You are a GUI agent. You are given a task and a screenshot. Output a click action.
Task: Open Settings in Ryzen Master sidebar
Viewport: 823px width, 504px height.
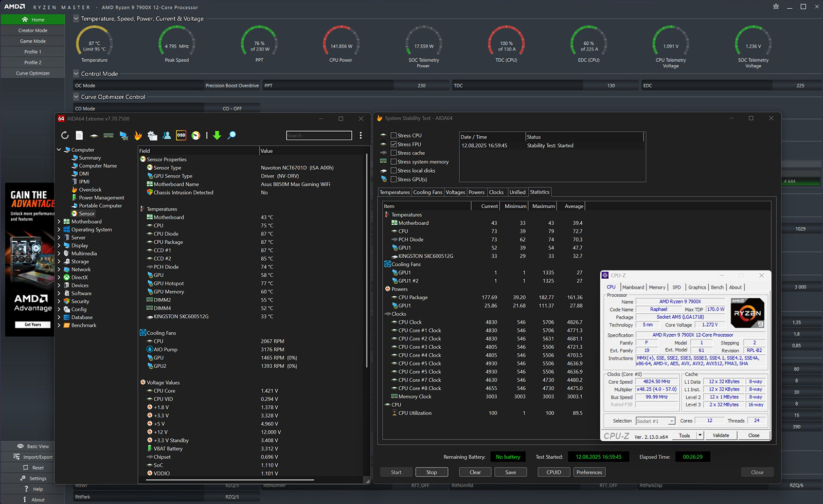point(33,478)
